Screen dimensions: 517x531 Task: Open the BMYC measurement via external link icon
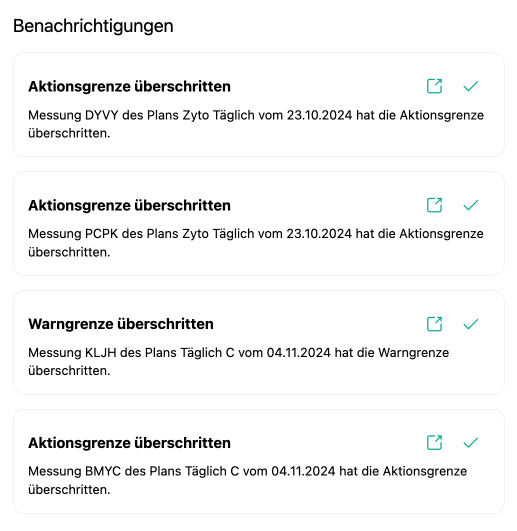(434, 443)
